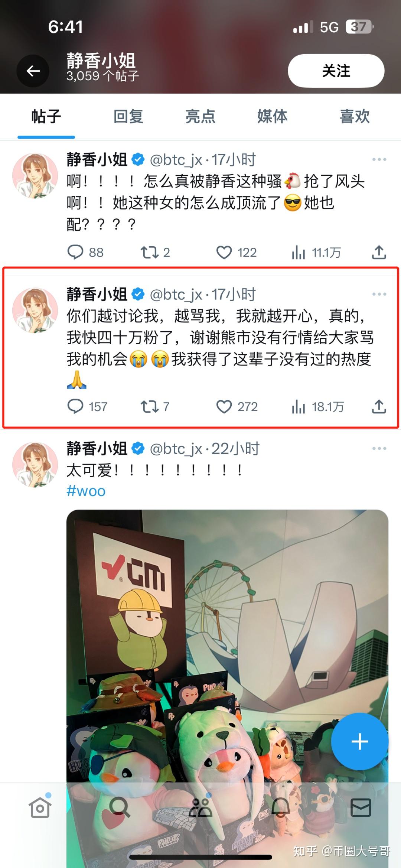Screen dimensions: 401x868
Task: Repost the tweet with 7 reposts
Action: tap(149, 407)
